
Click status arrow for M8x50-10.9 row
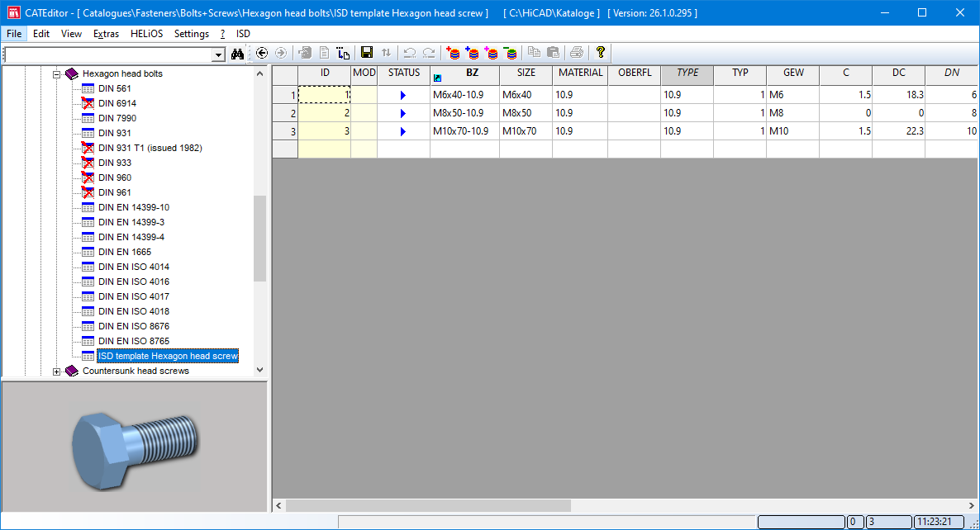click(x=403, y=113)
